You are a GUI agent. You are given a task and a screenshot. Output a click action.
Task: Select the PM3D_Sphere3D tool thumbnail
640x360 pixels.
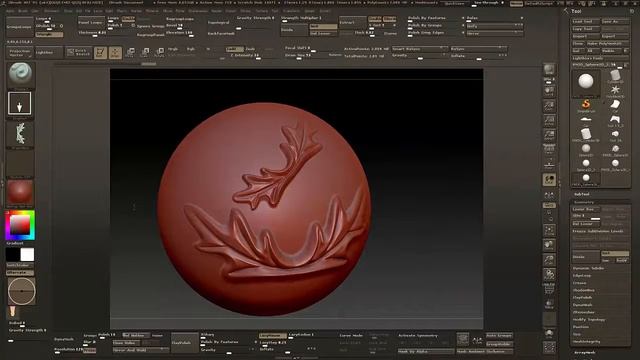[x=586, y=83]
